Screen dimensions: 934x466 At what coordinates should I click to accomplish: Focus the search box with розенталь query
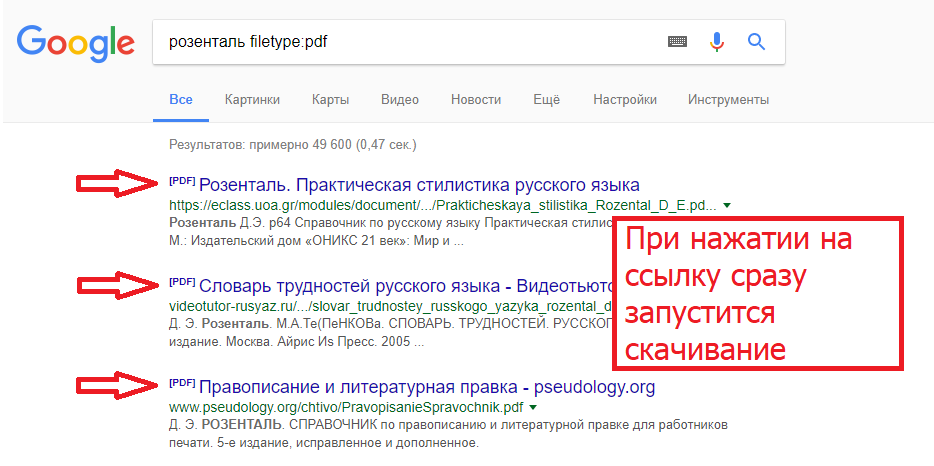coord(468,42)
